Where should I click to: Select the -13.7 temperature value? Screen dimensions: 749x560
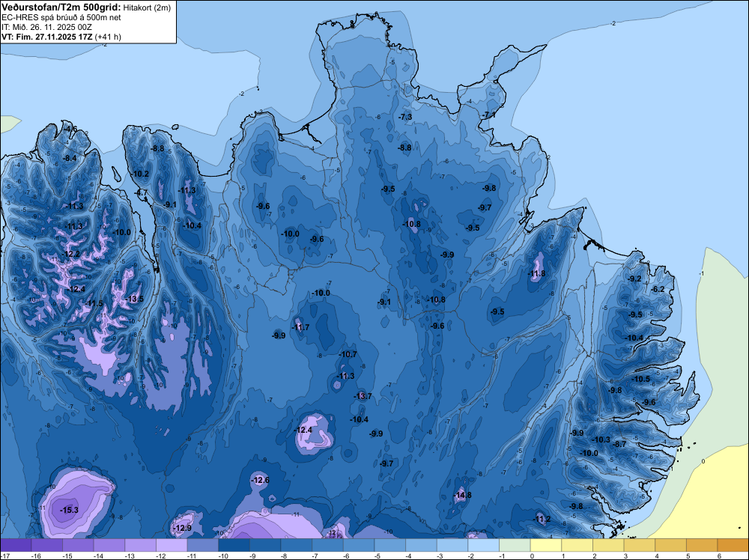click(362, 396)
